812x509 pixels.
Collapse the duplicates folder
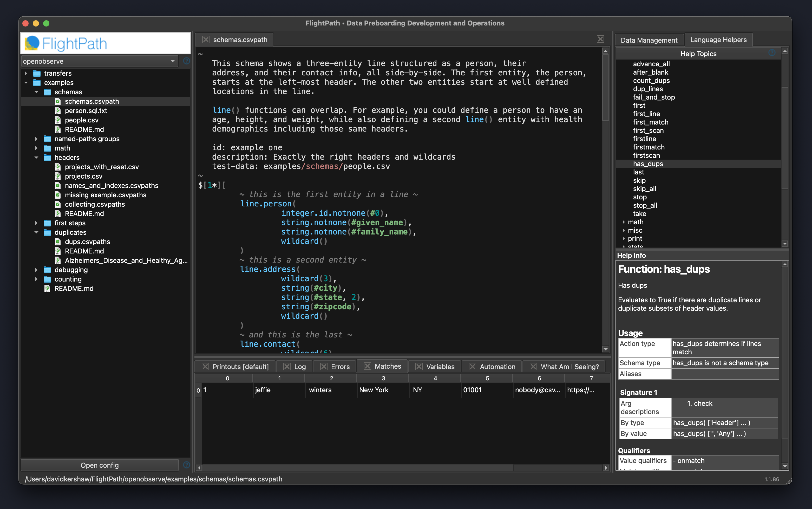pos(36,232)
